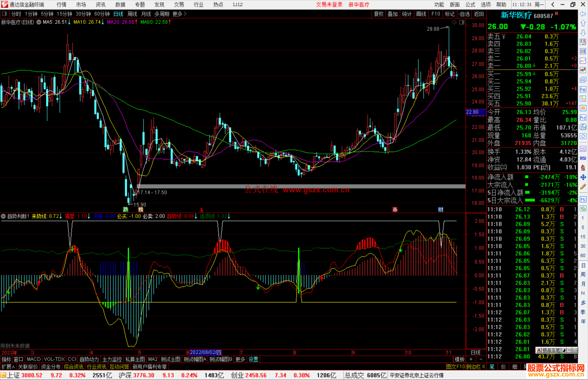
Task: Open the hierarchy tree sidebar icon
Action: pyautogui.click(x=583, y=99)
